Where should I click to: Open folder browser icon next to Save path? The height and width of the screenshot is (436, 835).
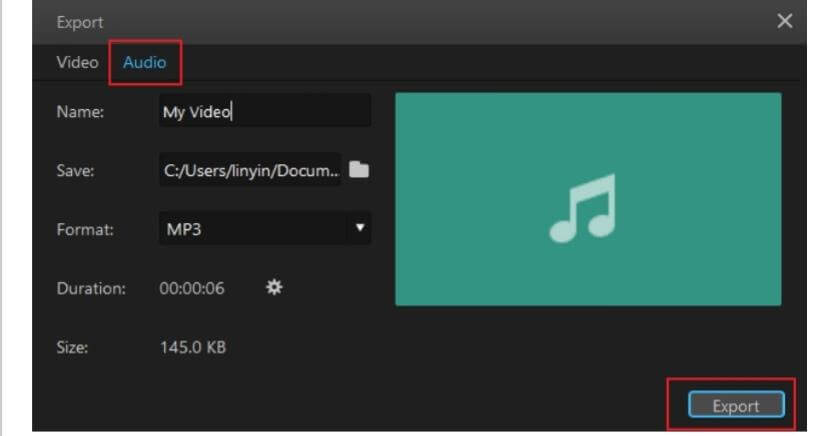(359, 170)
